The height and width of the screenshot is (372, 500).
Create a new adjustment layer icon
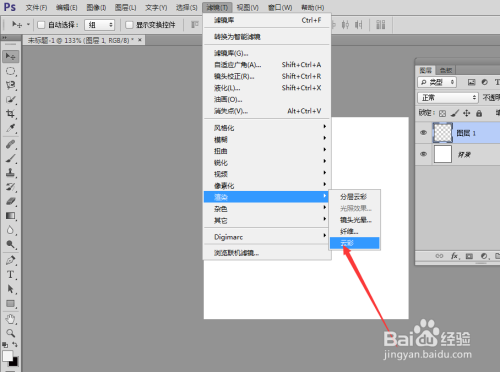pyautogui.click(x=484, y=256)
